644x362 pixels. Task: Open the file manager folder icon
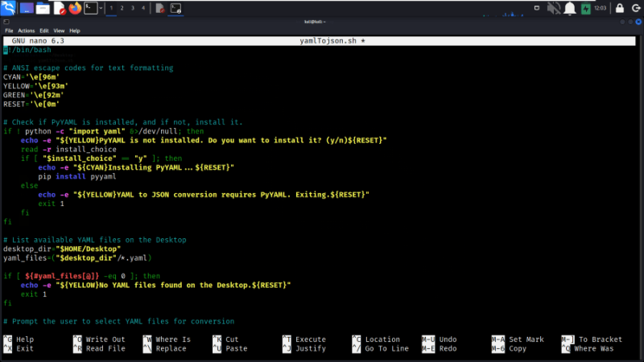coord(43,8)
